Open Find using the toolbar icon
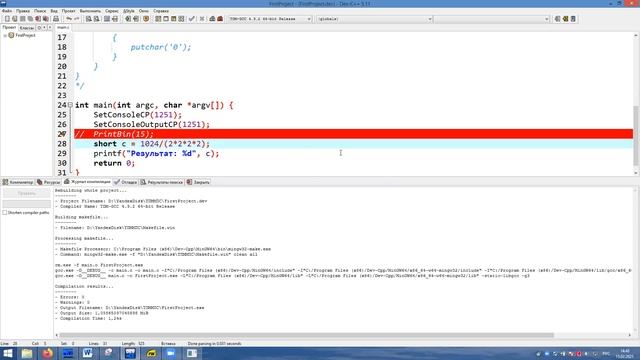640x360 pixels. (89, 19)
